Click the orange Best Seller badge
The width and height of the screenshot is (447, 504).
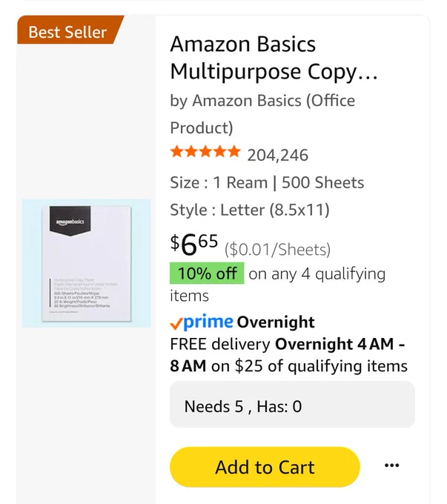pos(68,32)
